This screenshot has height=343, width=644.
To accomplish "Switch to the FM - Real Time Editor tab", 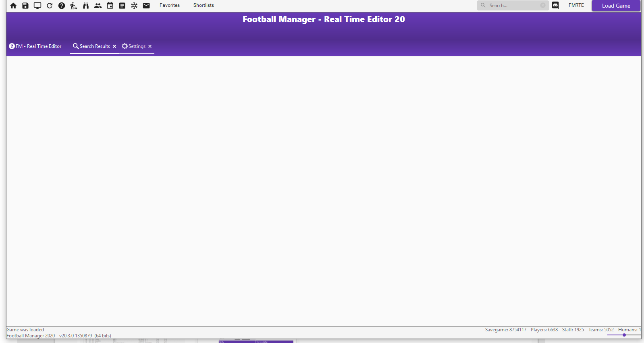I will coord(35,46).
